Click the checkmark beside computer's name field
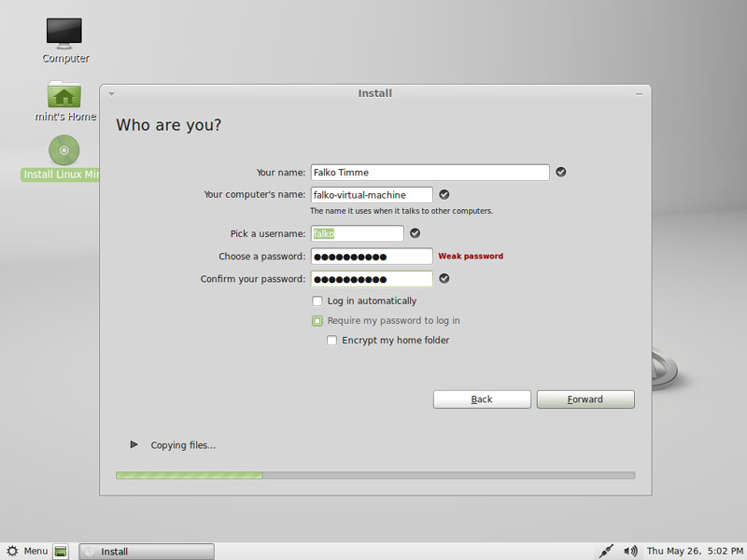The width and height of the screenshot is (747, 560). click(x=444, y=194)
